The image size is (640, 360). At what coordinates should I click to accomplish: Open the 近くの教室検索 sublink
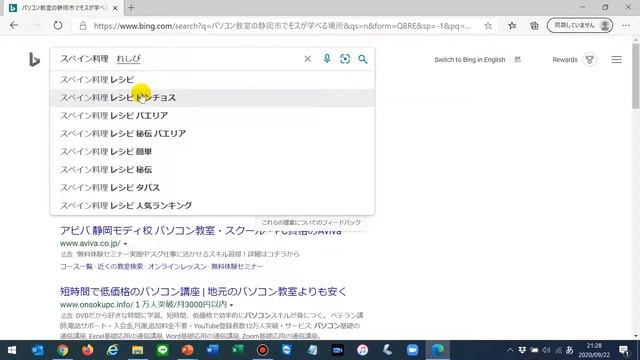pyautogui.click(x=120, y=267)
